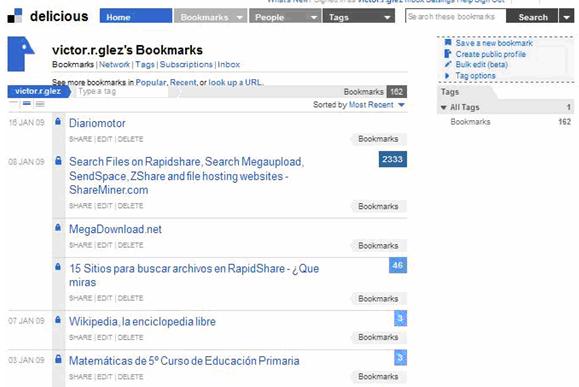The image size is (579, 387).
Task: Click the lock icon beside MegaDownload.net
Action: (x=58, y=227)
